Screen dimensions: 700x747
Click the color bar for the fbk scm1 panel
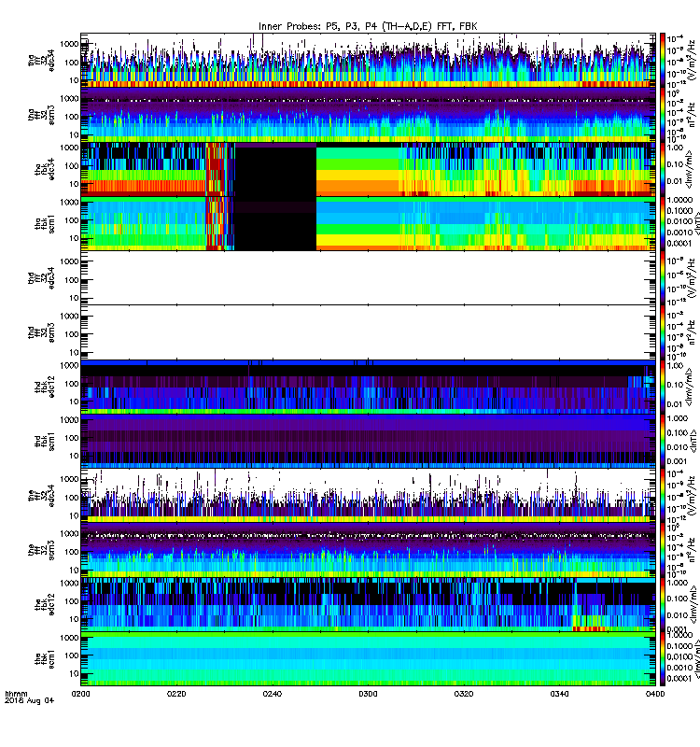[663, 659]
